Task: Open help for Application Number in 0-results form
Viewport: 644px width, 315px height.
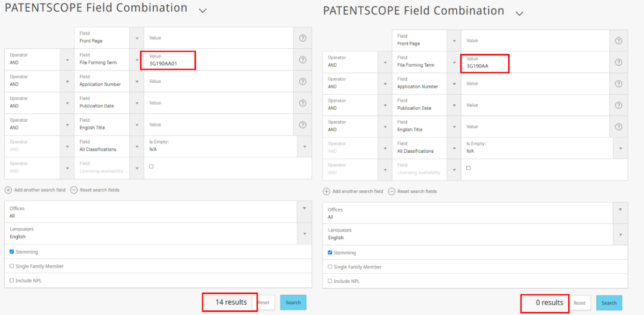Action: pyautogui.click(x=618, y=84)
